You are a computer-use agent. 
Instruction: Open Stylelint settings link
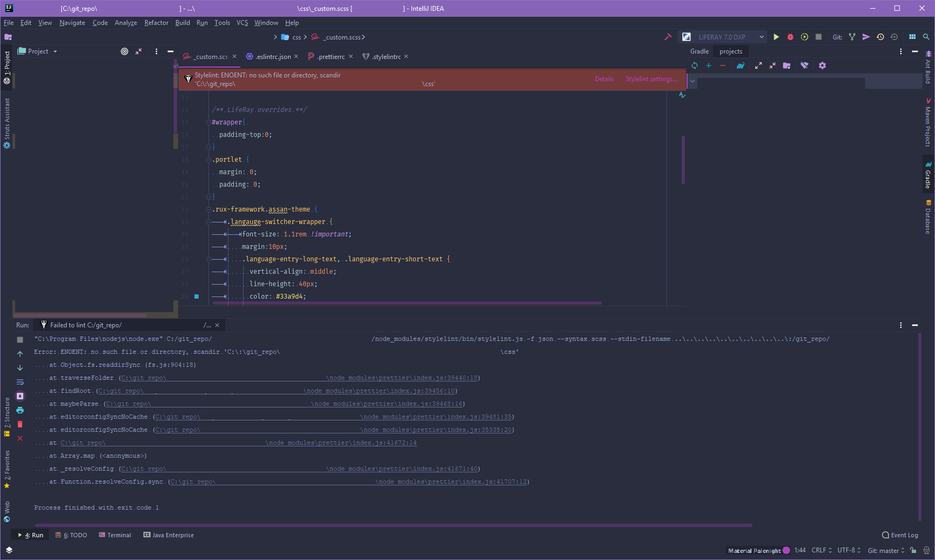[x=651, y=79]
